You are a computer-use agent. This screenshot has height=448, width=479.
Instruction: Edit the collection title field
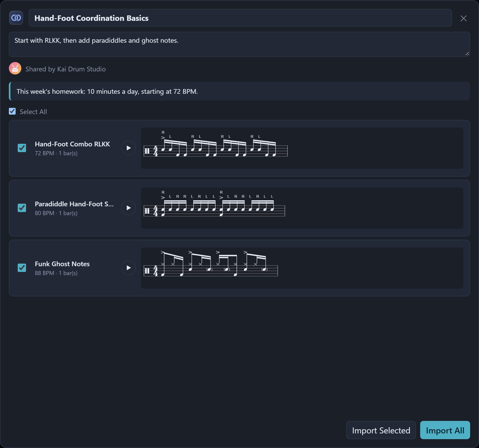click(240, 18)
